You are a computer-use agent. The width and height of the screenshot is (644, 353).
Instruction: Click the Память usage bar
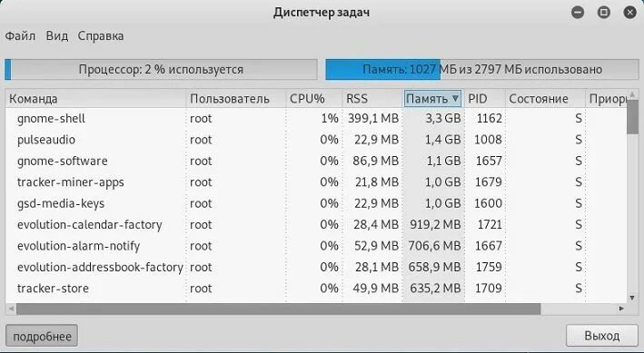tap(482, 69)
